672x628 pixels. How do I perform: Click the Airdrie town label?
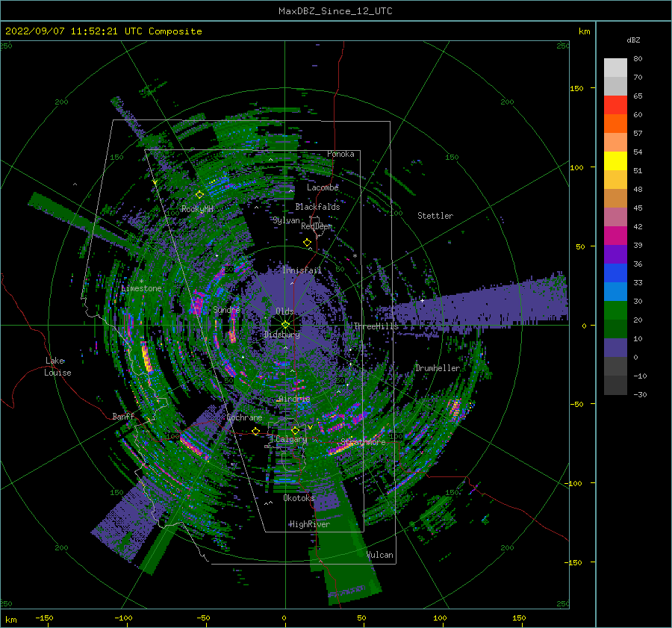[294, 399]
